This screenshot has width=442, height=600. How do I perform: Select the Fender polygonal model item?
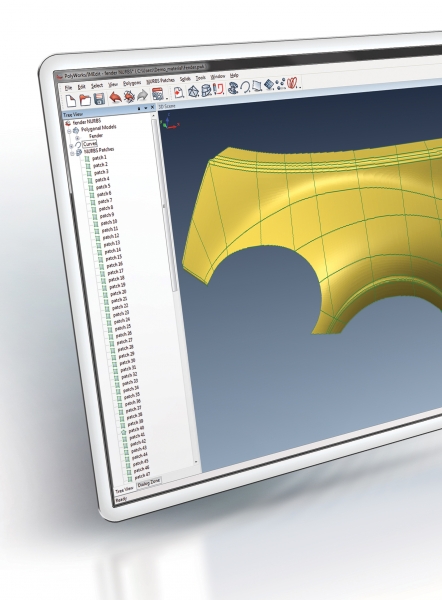tap(96, 136)
